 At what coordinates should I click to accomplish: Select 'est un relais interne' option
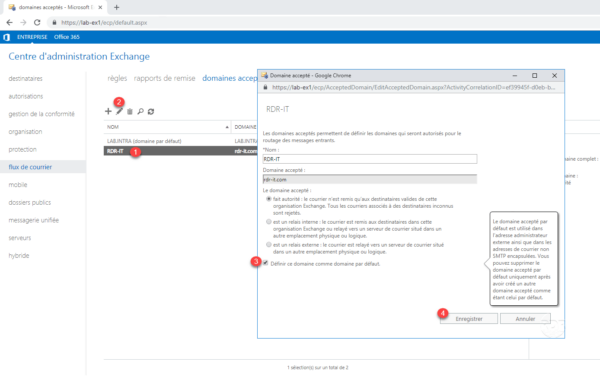pyautogui.click(x=269, y=222)
